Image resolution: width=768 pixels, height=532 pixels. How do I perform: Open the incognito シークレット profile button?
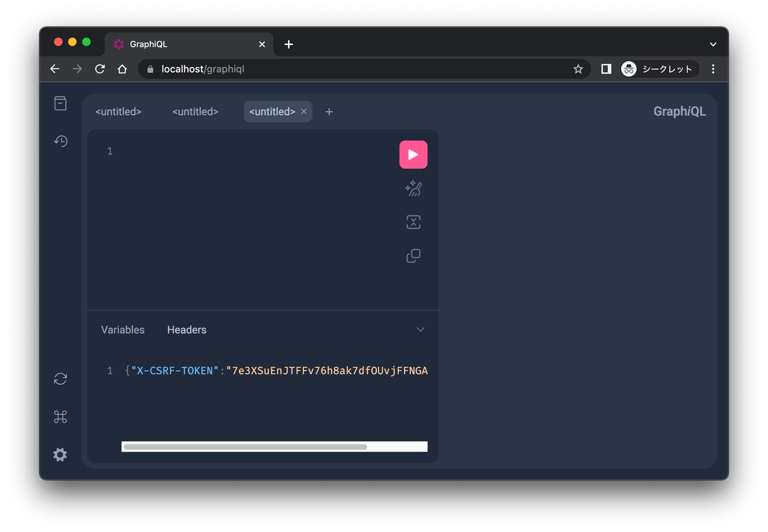pyautogui.click(x=659, y=69)
